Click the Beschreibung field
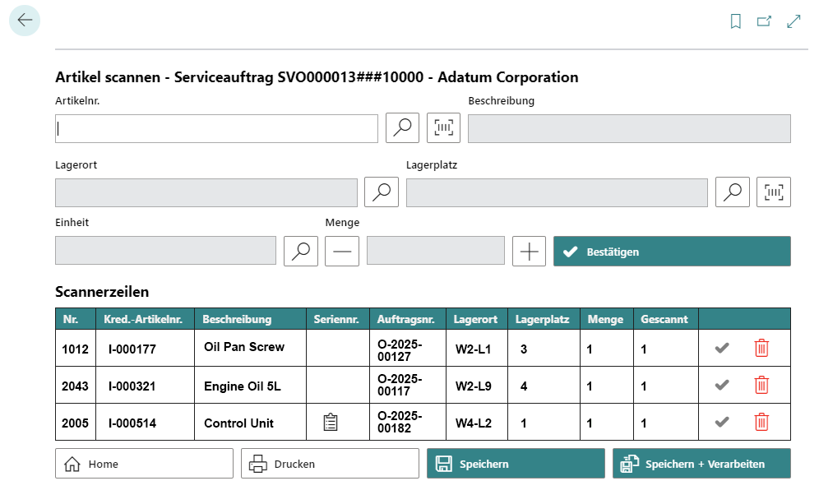 click(x=629, y=128)
